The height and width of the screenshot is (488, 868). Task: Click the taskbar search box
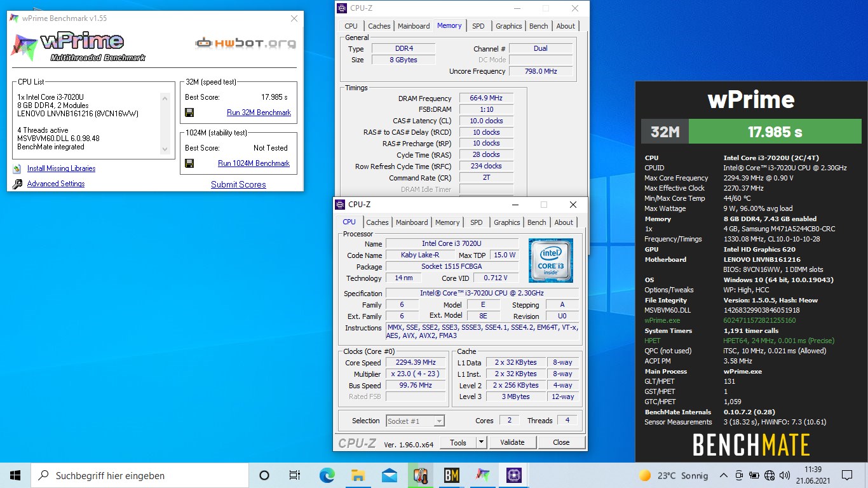(140, 475)
